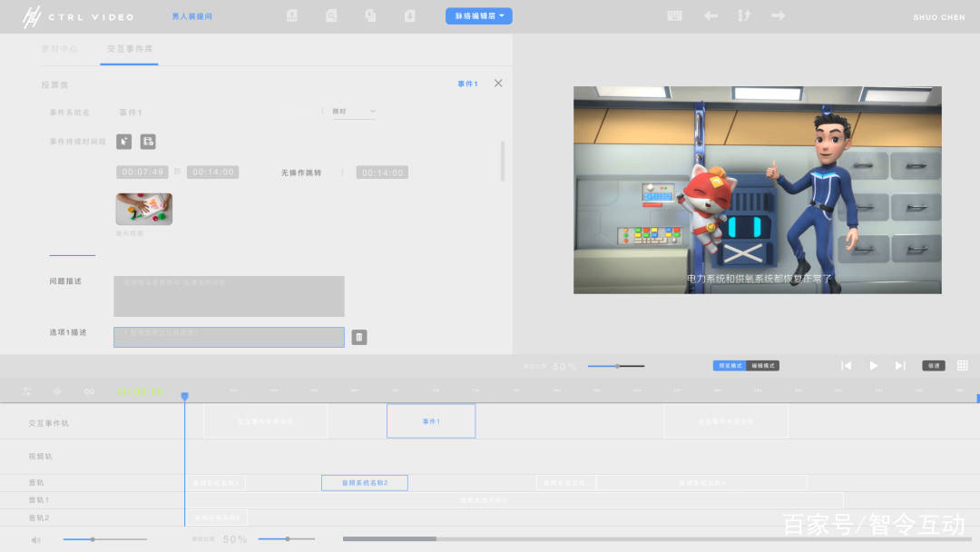
Task: Delete option 1 with the trash icon
Action: click(x=359, y=338)
